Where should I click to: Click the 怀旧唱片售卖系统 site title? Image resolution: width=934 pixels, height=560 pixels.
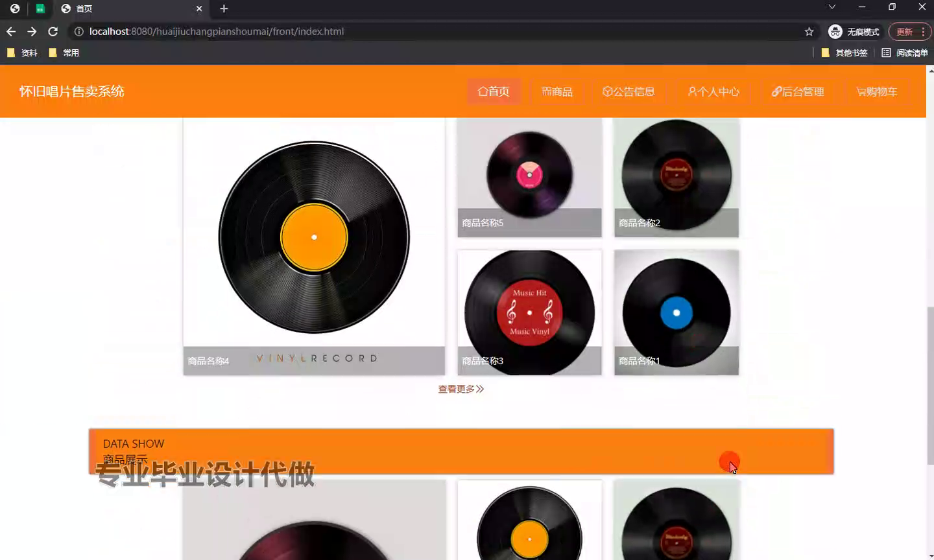(x=71, y=91)
